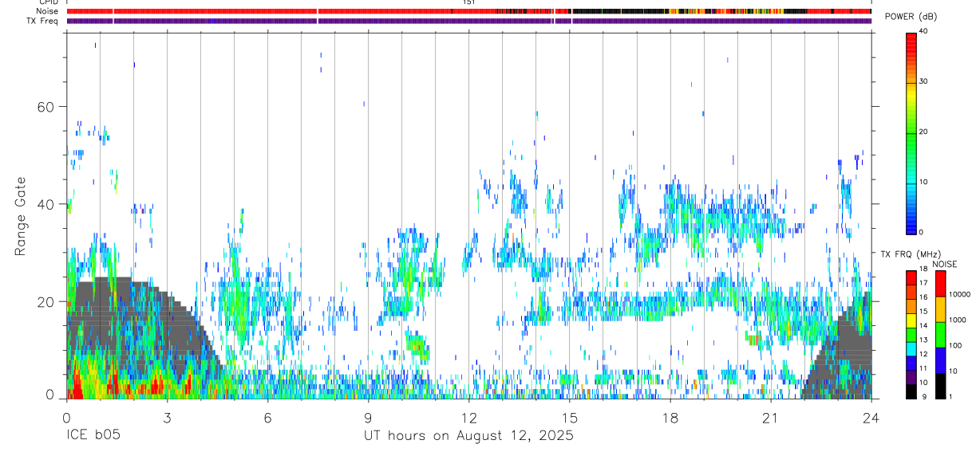980x452 pixels.
Task: Click the 'POWER (dB)' label
Action: (x=911, y=17)
